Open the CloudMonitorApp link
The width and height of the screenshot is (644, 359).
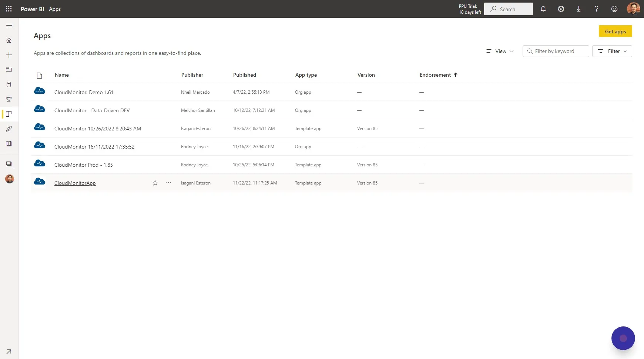[x=75, y=183]
